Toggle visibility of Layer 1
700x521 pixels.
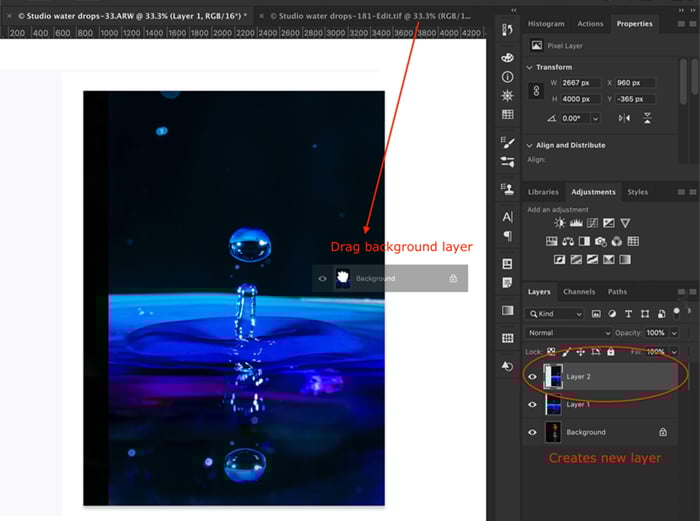point(532,404)
